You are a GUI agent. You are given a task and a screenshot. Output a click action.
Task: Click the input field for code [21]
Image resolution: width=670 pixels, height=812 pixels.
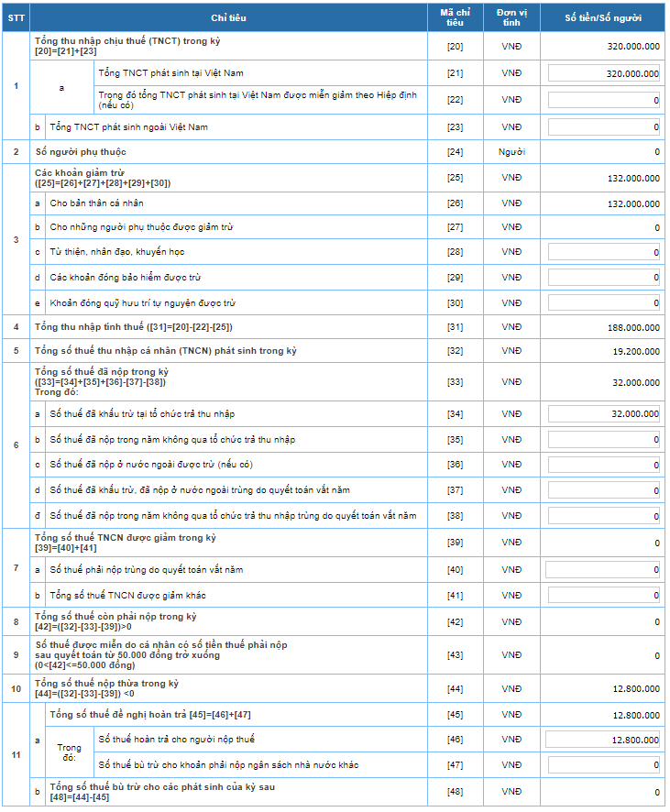coord(604,73)
